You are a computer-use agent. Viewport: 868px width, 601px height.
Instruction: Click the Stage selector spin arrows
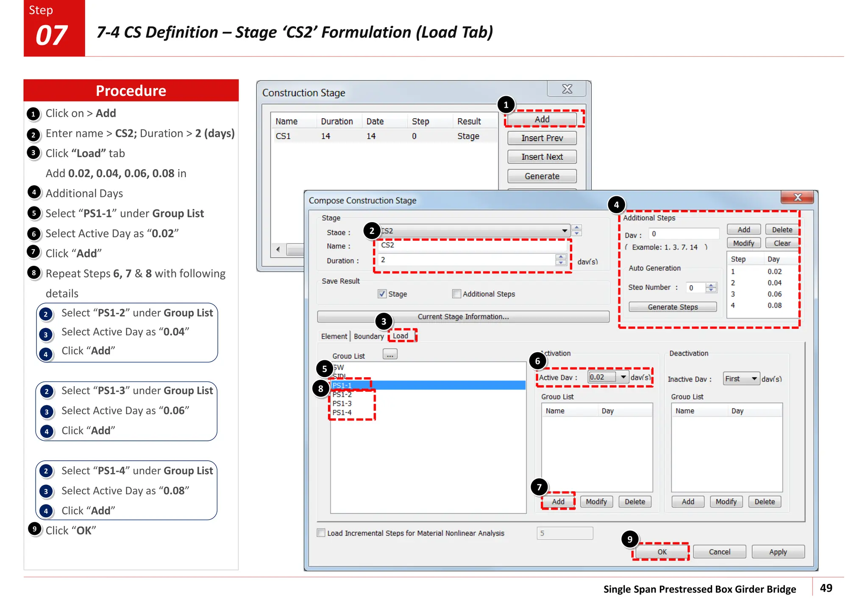[x=576, y=230]
